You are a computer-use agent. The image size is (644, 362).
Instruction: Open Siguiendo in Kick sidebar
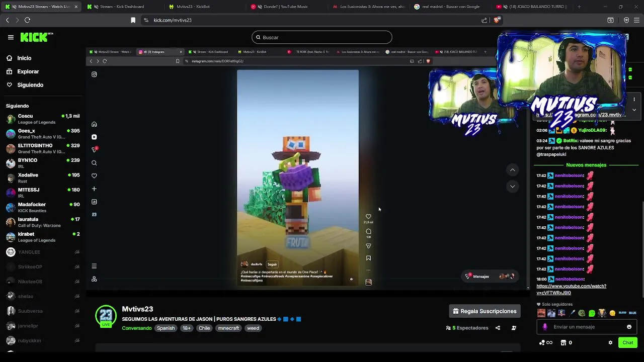click(x=30, y=85)
